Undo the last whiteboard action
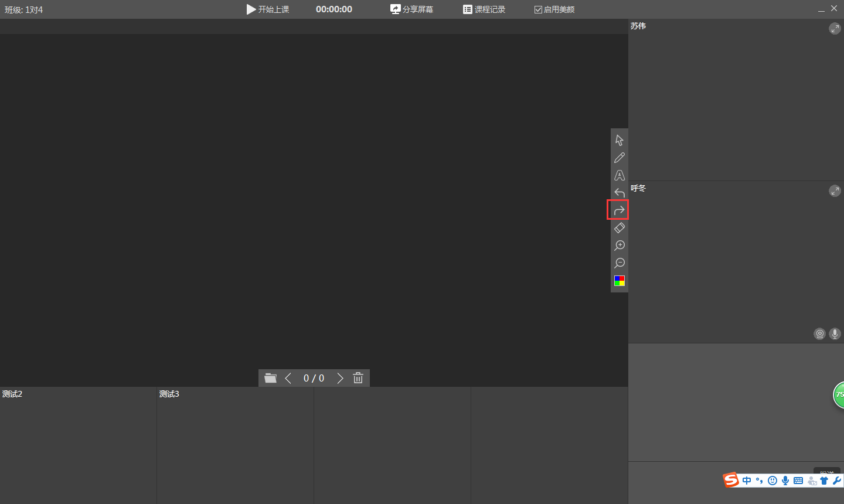Viewport: 844px width, 504px height. tap(620, 193)
